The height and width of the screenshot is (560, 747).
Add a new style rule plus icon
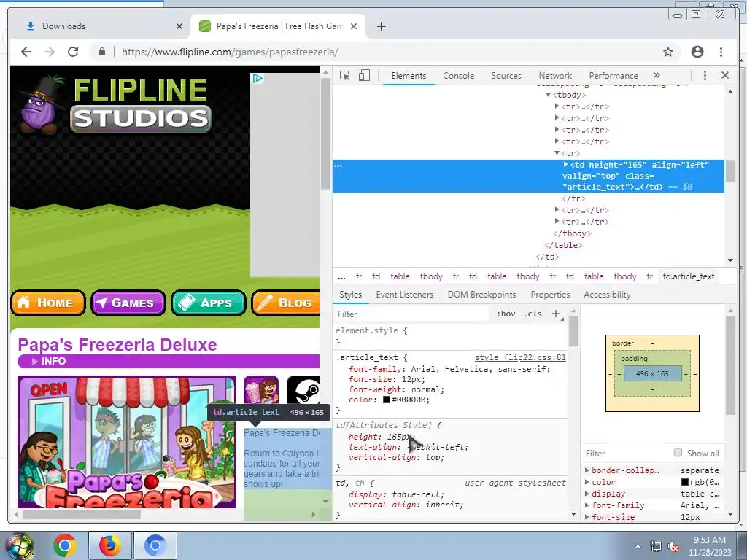click(x=555, y=314)
